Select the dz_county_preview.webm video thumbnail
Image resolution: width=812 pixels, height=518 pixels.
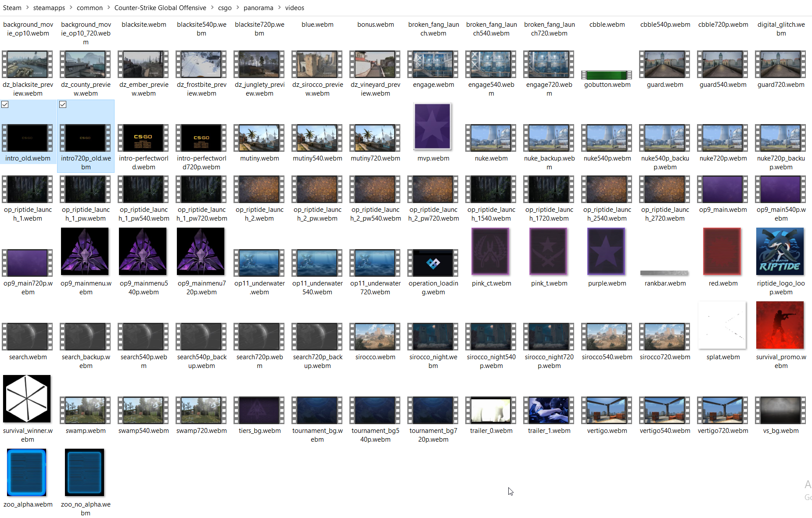(85, 64)
